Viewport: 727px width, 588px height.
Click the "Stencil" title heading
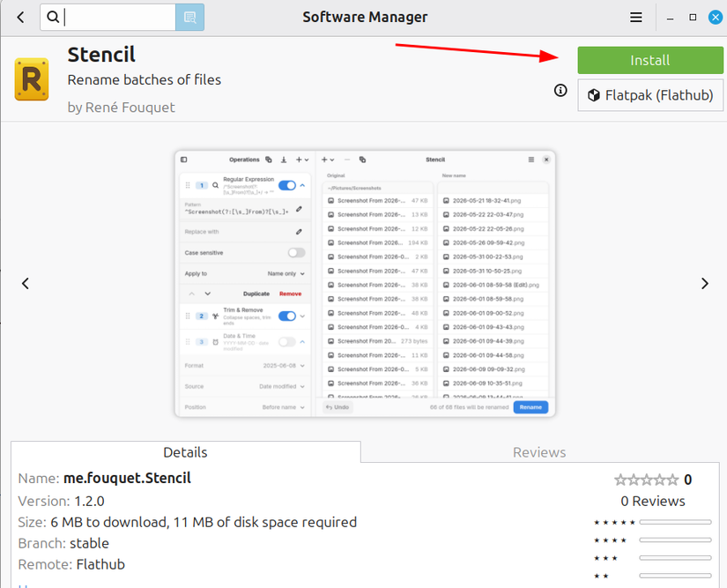pos(101,55)
